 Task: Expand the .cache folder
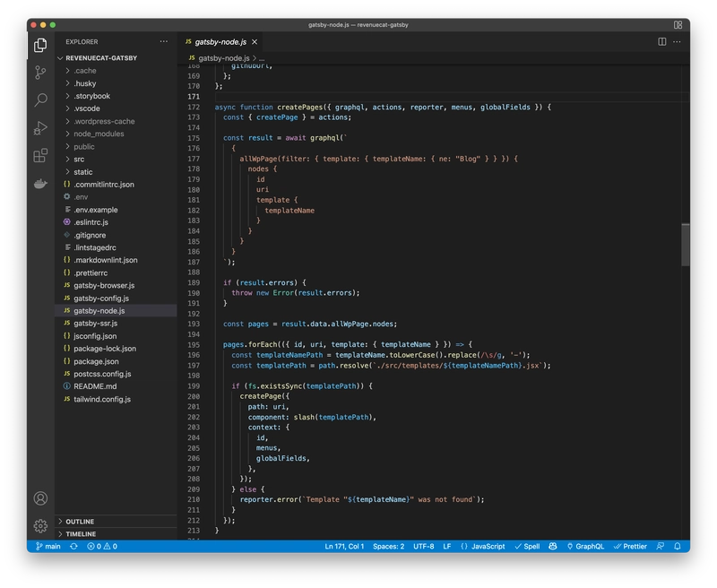[116, 71]
